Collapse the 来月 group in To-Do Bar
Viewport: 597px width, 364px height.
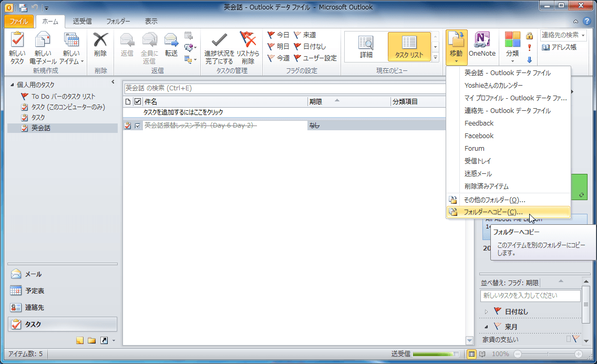pyautogui.click(x=486, y=327)
